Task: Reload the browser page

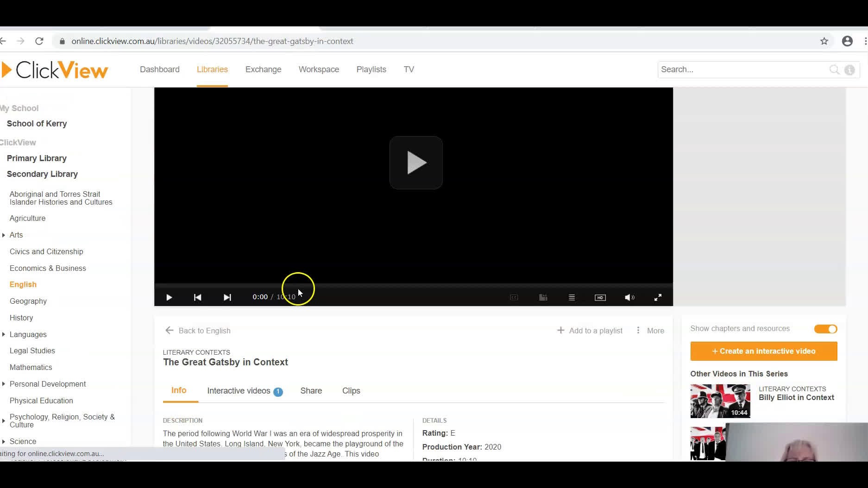Action: (x=39, y=41)
